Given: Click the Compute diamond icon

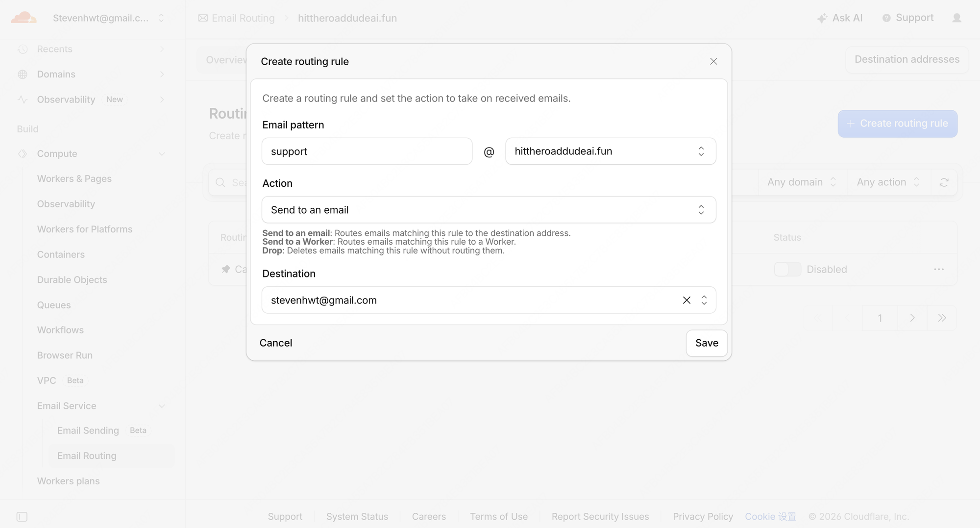Looking at the screenshot, I should pos(23,154).
